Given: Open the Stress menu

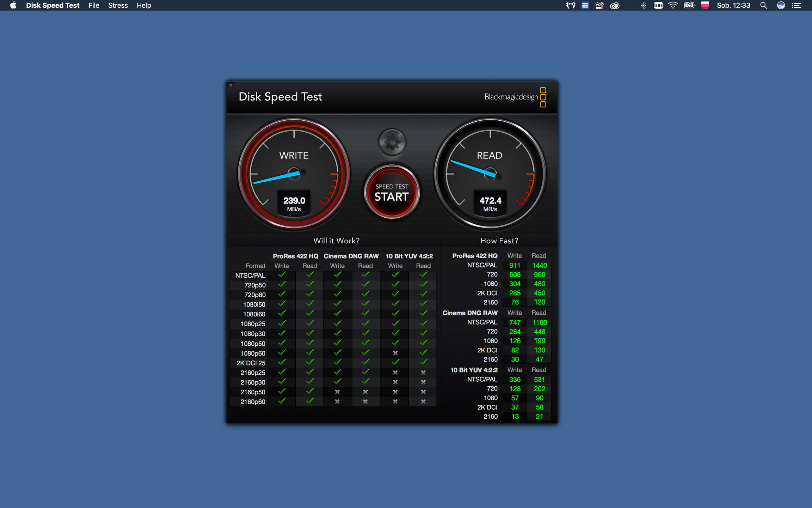Looking at the screenshot, I should [118, 5].
